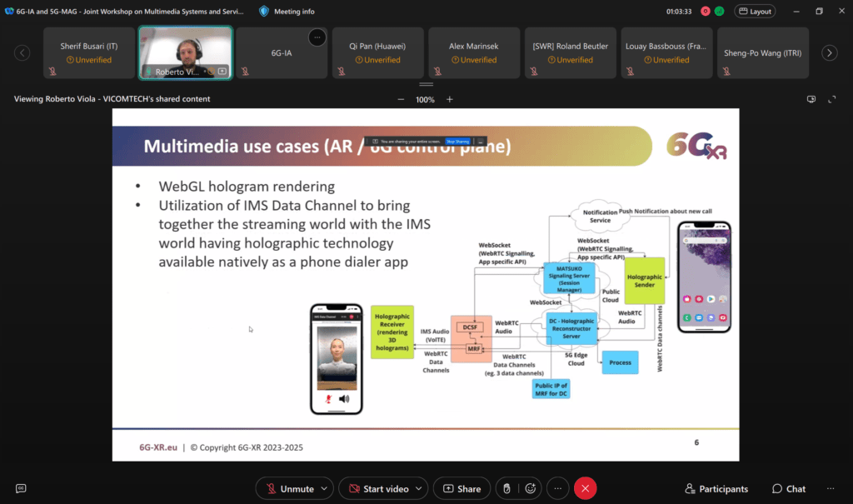Click the red leave meeting button

(586, 489)
